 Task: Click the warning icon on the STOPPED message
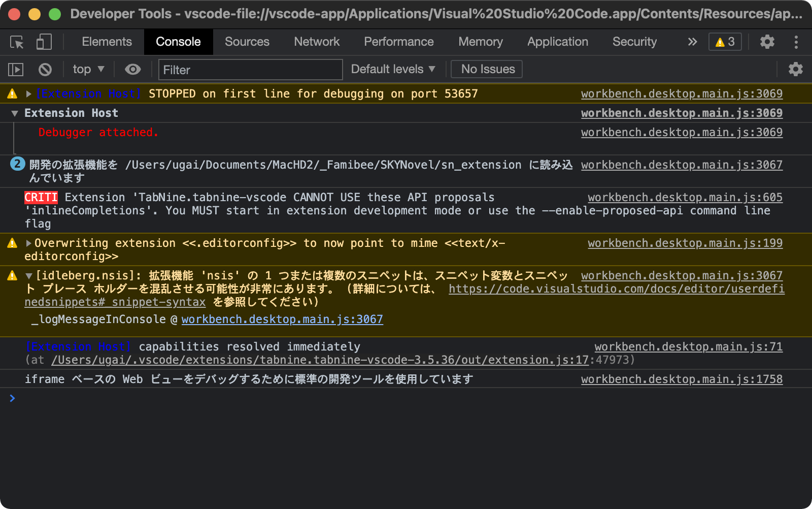click(12, 94)
